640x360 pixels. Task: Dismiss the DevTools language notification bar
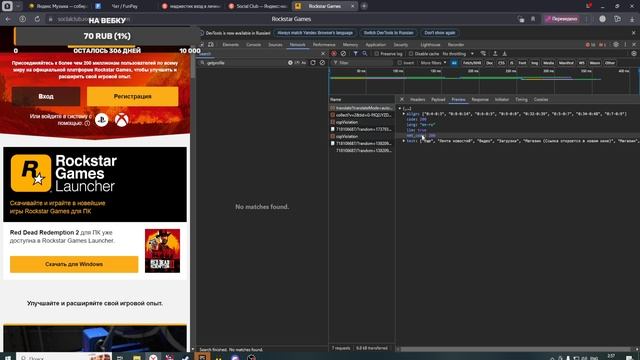pos(633,33)
